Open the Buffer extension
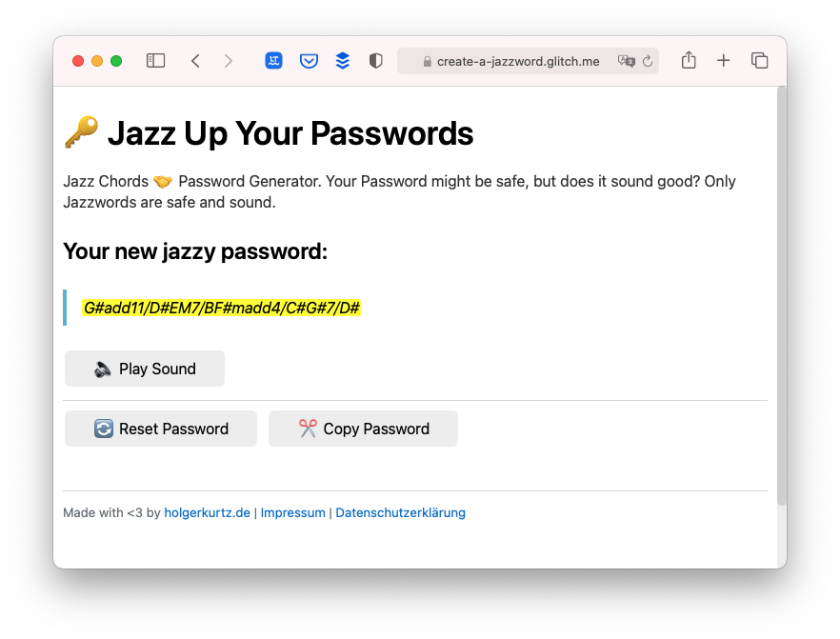The image size is (840, 639). pos(342,60)
